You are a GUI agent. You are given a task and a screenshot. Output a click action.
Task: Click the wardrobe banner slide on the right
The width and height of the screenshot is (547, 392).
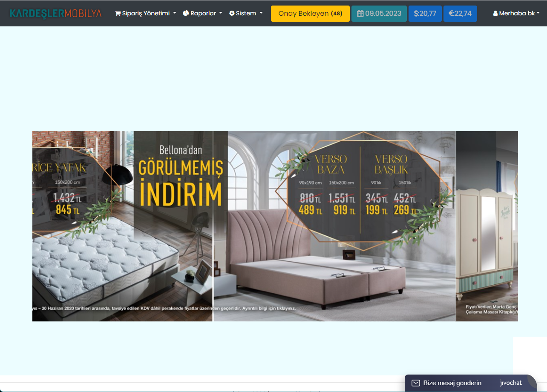[487, 226]
